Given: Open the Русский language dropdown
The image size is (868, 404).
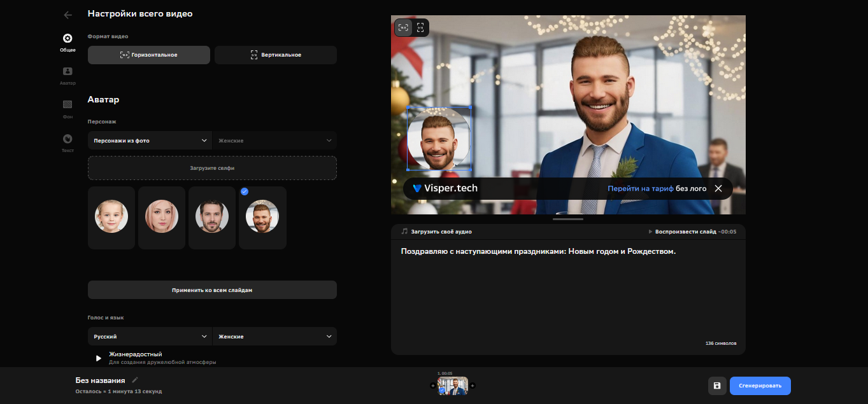Looking at the screenshot, I should (150, 337).
